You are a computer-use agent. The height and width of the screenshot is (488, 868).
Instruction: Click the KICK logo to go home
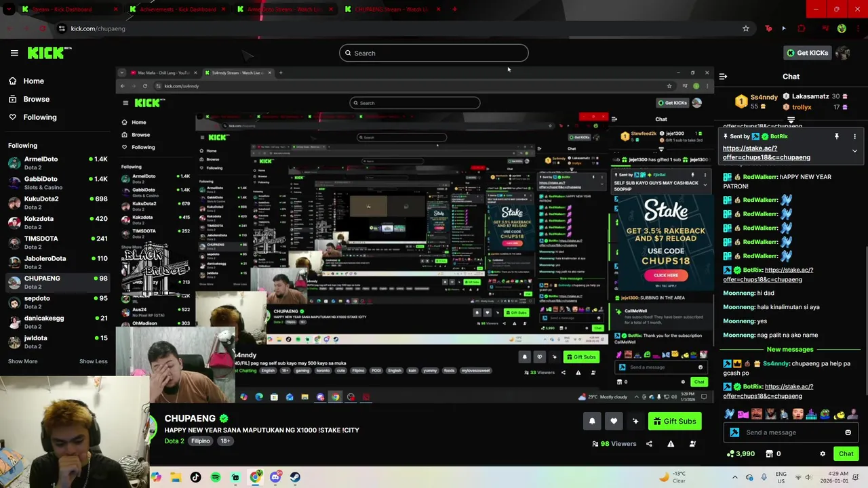click(49, 53)
